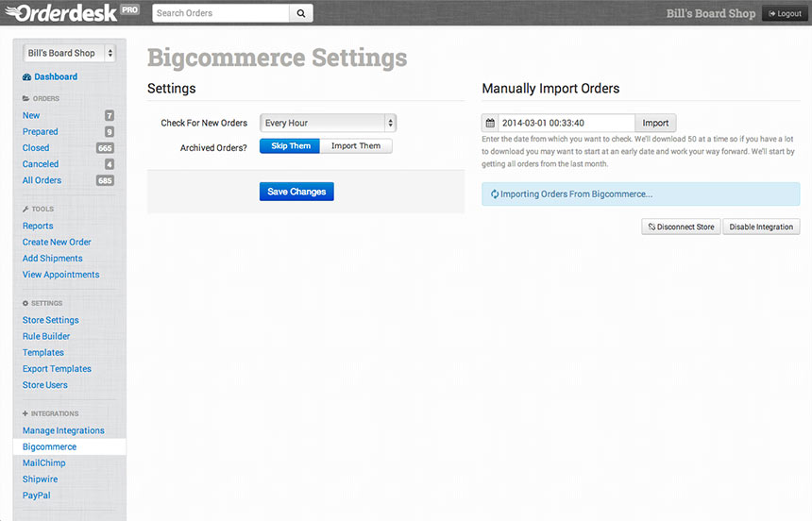Open Store Settings
This screenshot has width=812, height=521.
pyautogui.click(x=50, y=321)
